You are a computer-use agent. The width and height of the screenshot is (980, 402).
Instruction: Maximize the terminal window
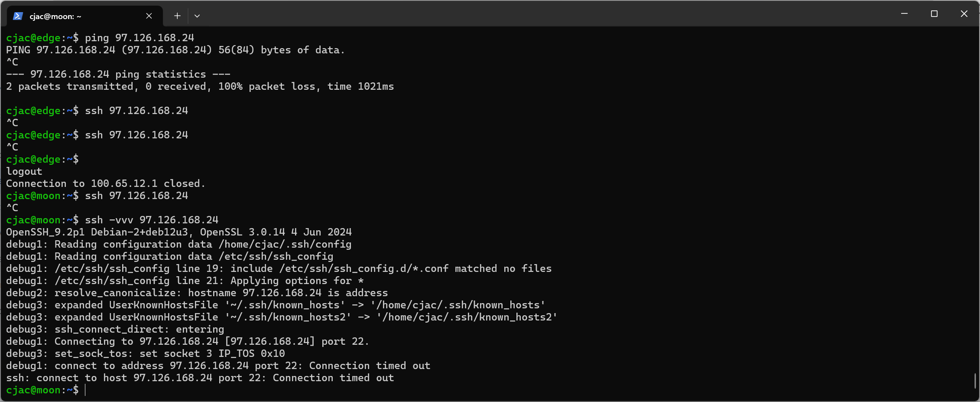point(934,14)
